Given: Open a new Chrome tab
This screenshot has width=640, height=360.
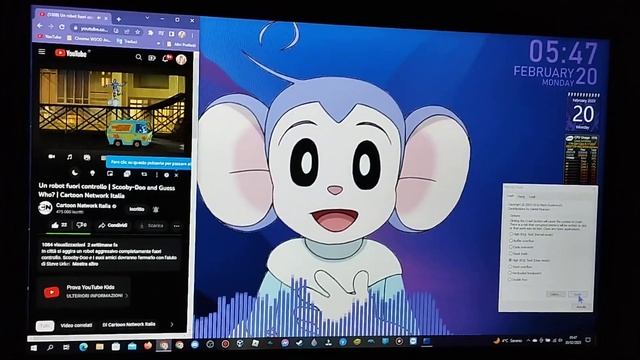Looking at the screenshot, I should click(119, 19).
